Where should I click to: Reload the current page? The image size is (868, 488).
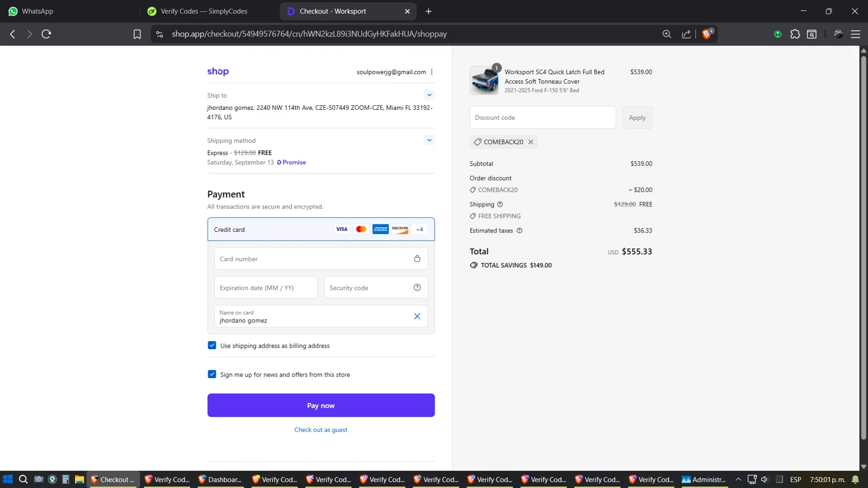click(46, 34)
